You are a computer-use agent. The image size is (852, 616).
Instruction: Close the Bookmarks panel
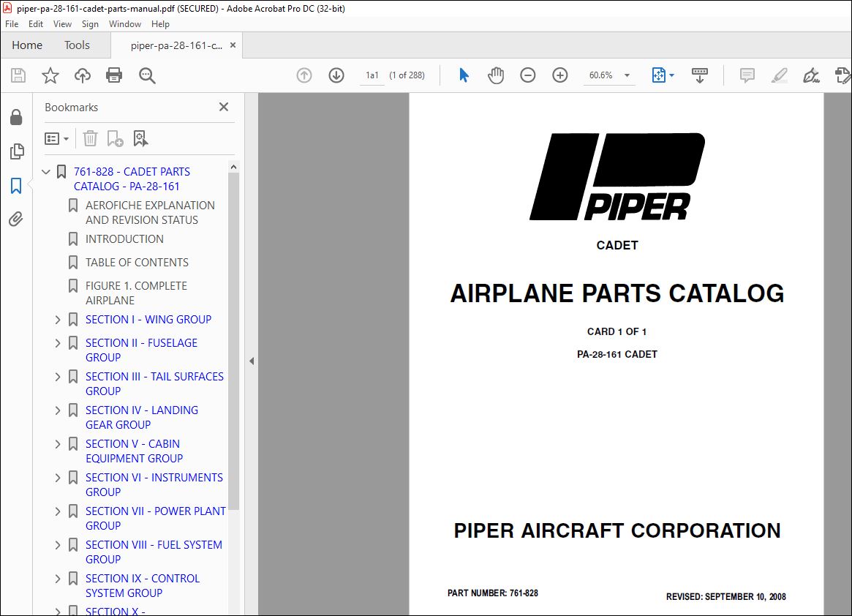224,107
